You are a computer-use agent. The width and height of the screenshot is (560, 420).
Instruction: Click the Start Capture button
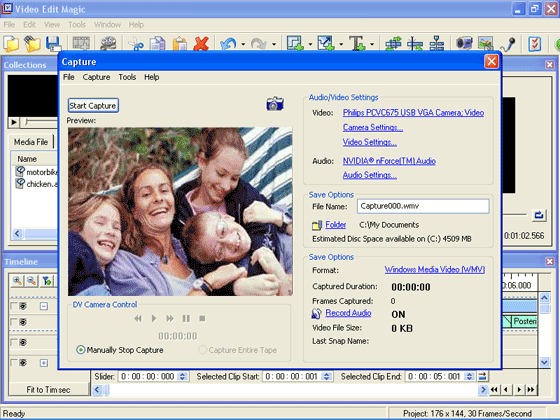pos(93,106)
